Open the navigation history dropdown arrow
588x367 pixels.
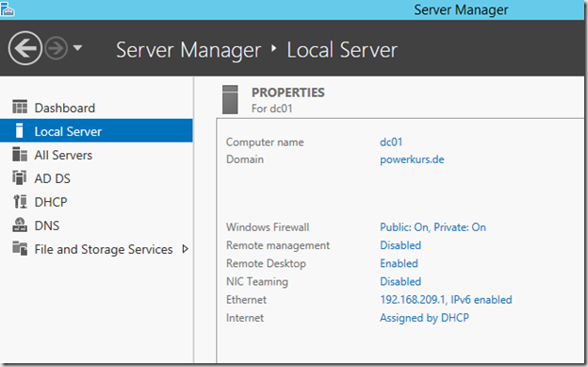pyautogui.click(x=77, y=48)
